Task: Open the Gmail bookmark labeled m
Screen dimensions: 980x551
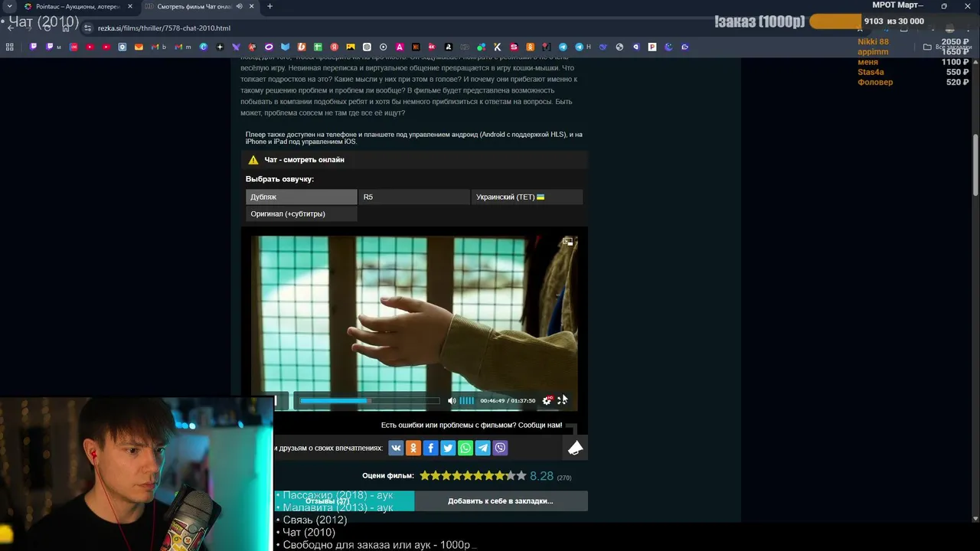Action: [x=182, y=47]
